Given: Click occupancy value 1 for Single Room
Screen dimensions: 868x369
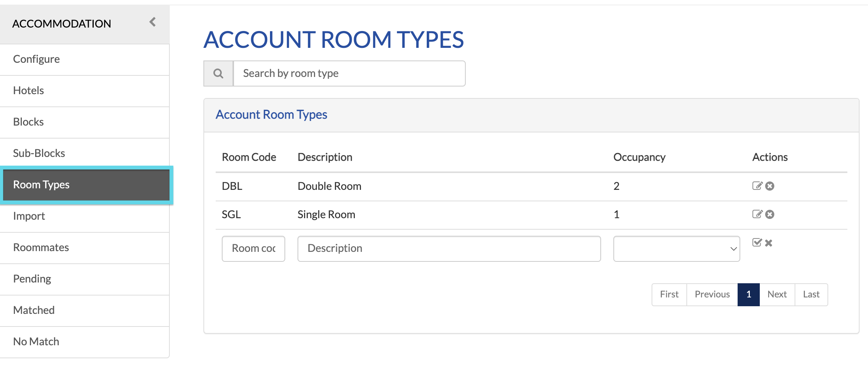Looking at the screenshot, I should tap(616, 215).
